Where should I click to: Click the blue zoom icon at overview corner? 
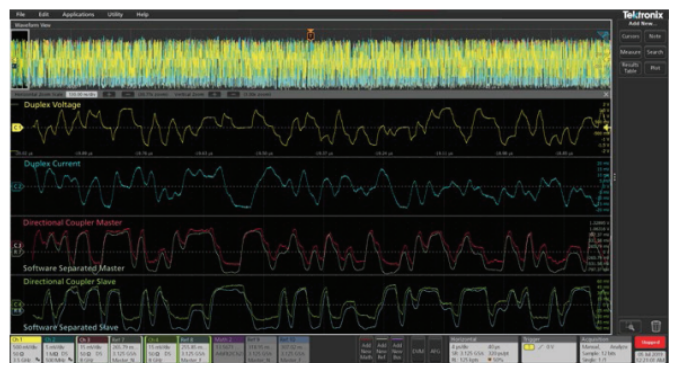pyautogui.click(x=603, y=35)
